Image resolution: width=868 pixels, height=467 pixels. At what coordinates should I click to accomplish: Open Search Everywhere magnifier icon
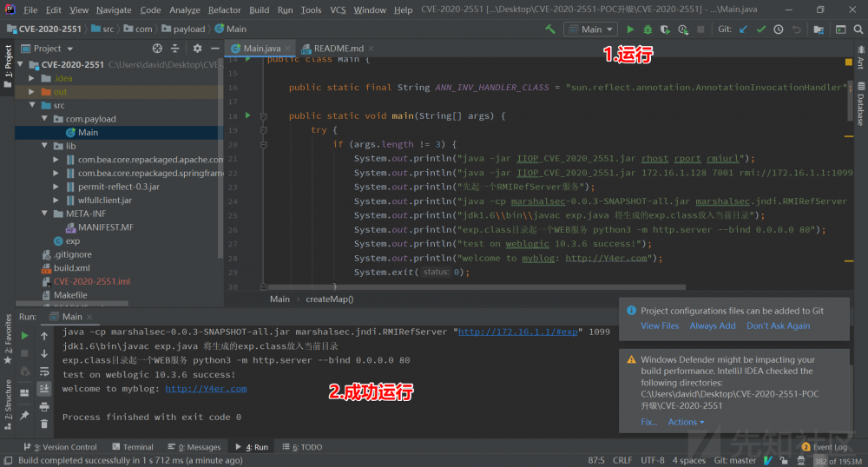coord(858,30)
